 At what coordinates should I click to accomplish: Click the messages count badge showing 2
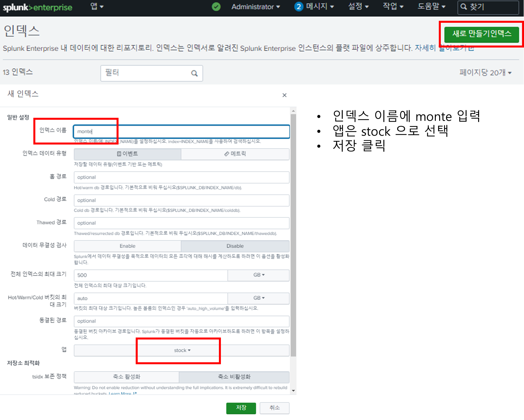coord(298,7)
